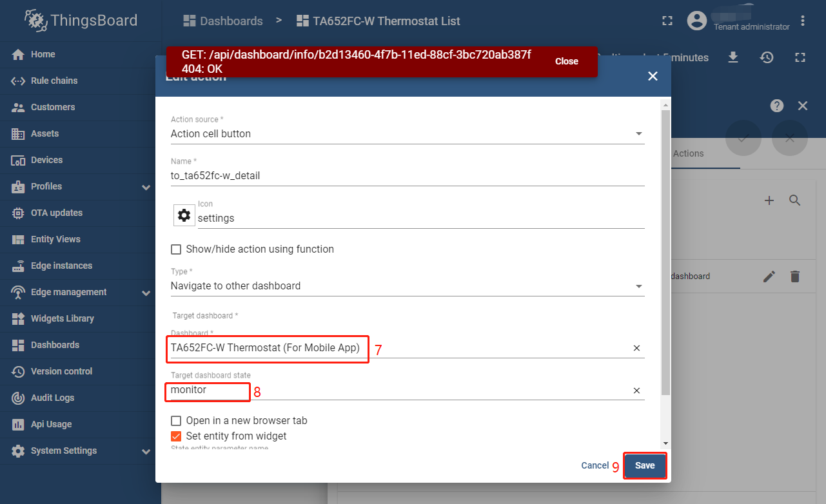Click the Audit Logs icon
Screen dimensions: 826x504
pos(19,398)
